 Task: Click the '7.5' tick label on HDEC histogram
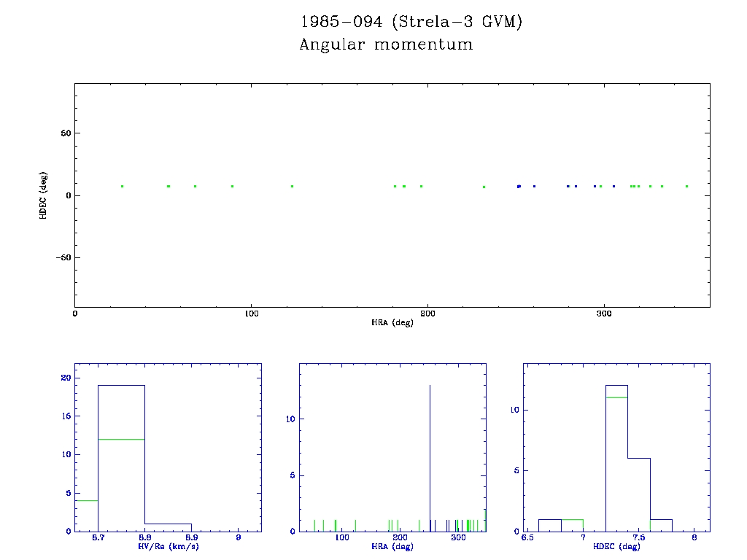638,538
